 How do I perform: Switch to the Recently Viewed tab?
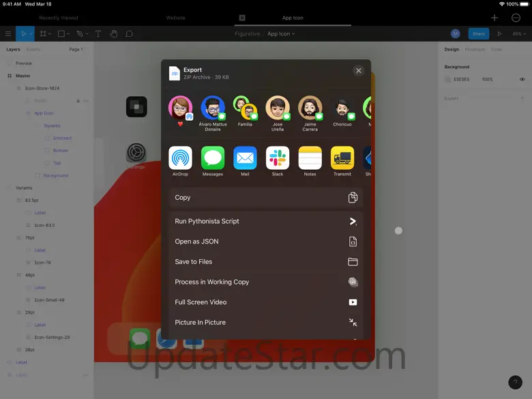(x=59, y=18)
